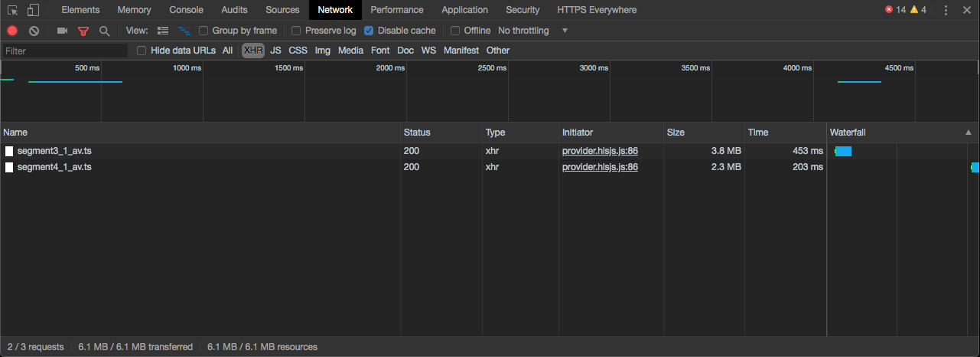Enable Preserve log checkbox
The height and width of the screenshot is (357, 980).
click(296, 31)
